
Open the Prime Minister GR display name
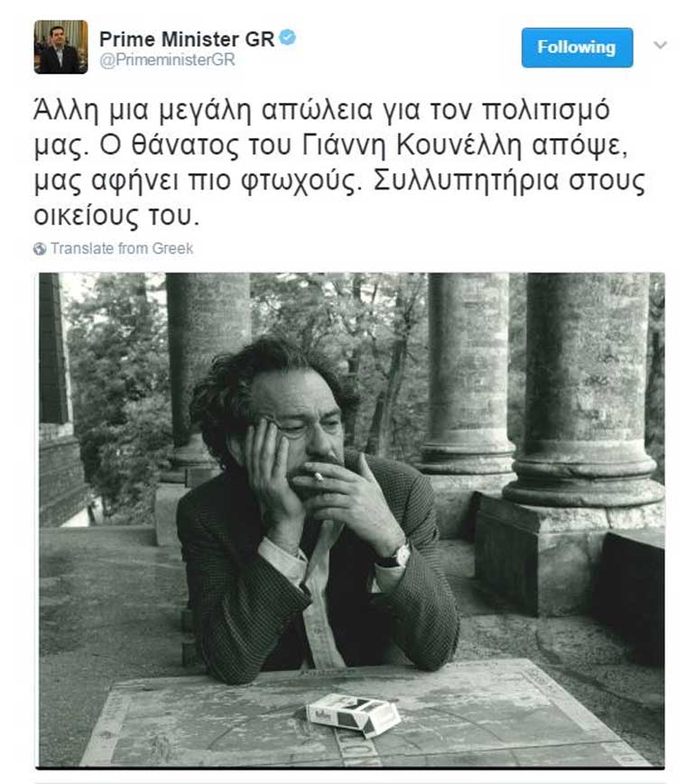tap(187, 39)
